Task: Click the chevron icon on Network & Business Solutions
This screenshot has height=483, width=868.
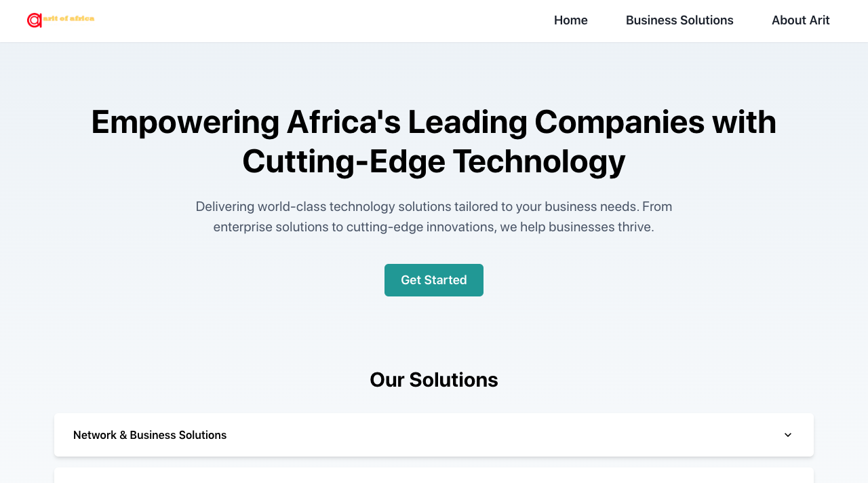Action: pos(788,435)
